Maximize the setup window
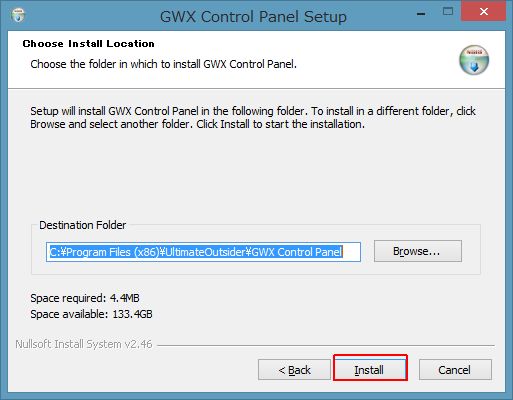Screen dimensions: 513x400 pos(448,12)
